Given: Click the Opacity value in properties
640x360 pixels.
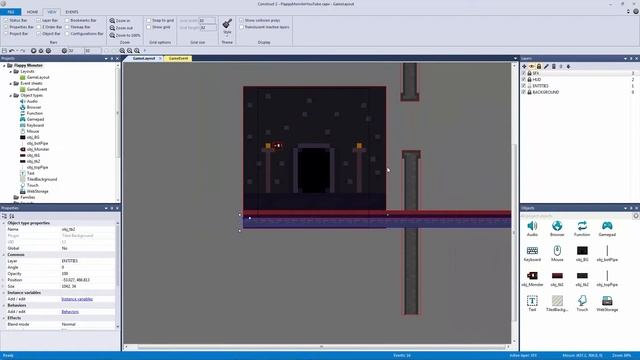Looking at the screenshot, I should click(88, 274).
